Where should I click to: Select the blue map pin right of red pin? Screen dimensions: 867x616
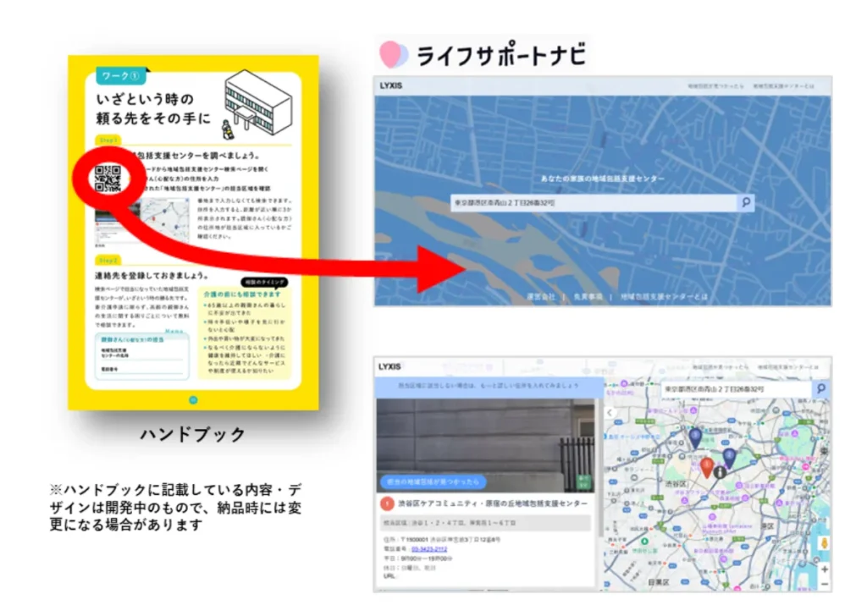pyautogui.click(x=729, y=458)
